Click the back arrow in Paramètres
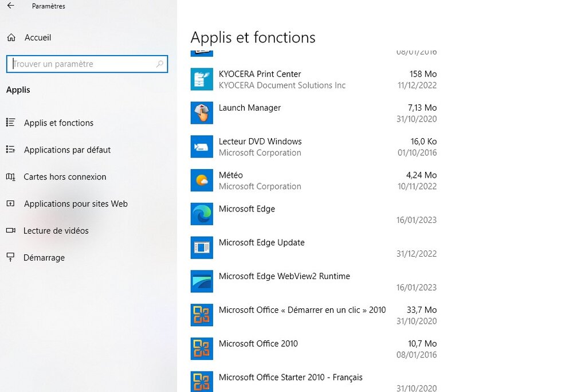 coord(10,6)
